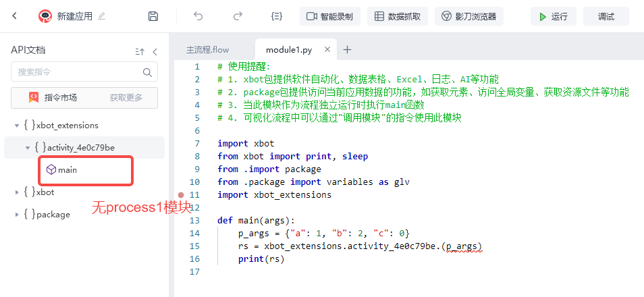Open the variables braces icon in toolbar

(x=276, y=16)
